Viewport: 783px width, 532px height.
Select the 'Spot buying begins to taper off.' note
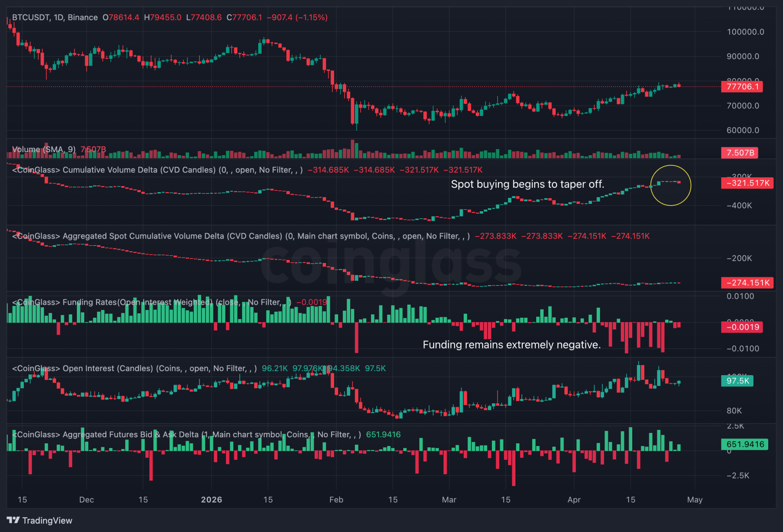click(528, 184)
